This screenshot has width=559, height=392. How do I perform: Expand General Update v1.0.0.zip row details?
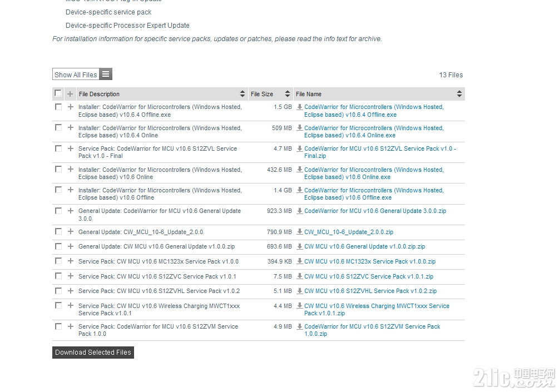coord(71,246)
